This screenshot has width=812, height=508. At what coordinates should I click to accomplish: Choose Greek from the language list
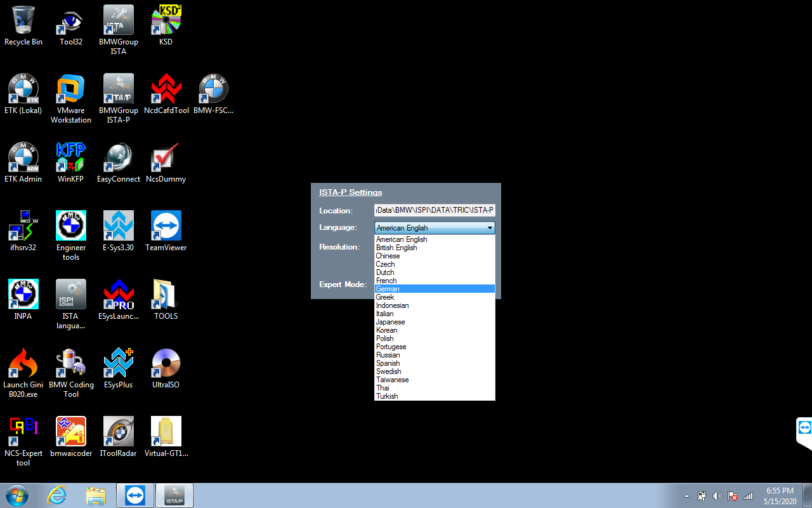[x=435, y=297]
